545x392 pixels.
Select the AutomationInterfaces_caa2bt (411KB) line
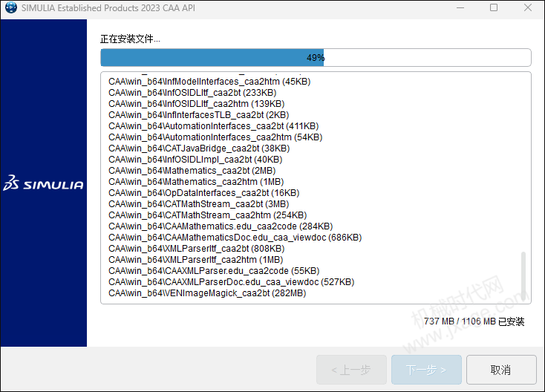213,126
